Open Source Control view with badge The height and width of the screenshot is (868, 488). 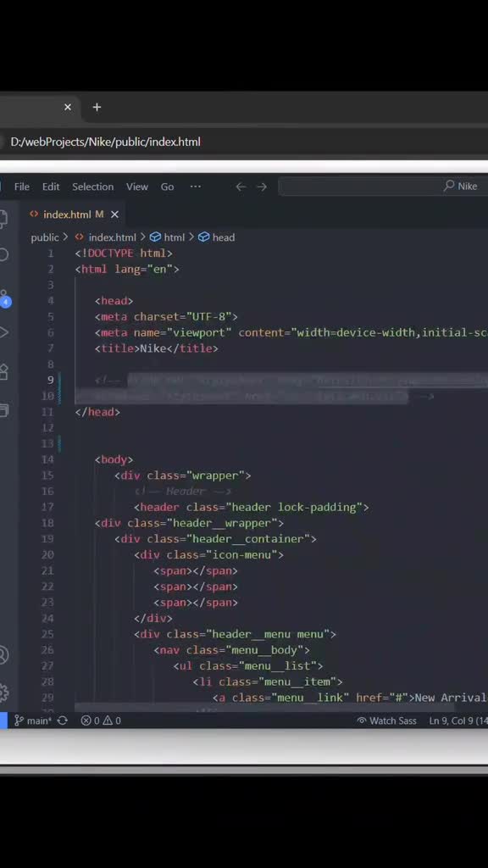tap(4, 298)
